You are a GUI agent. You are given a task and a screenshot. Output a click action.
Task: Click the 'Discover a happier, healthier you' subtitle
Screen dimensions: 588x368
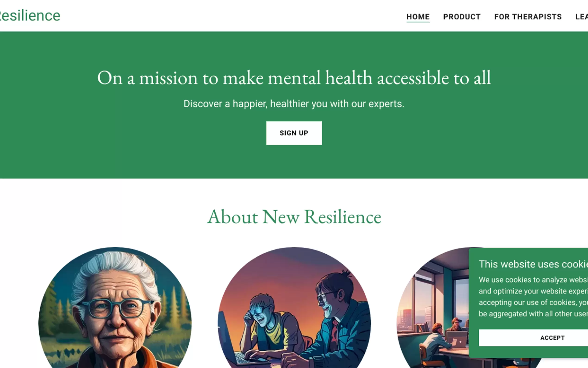coord(294,104)
